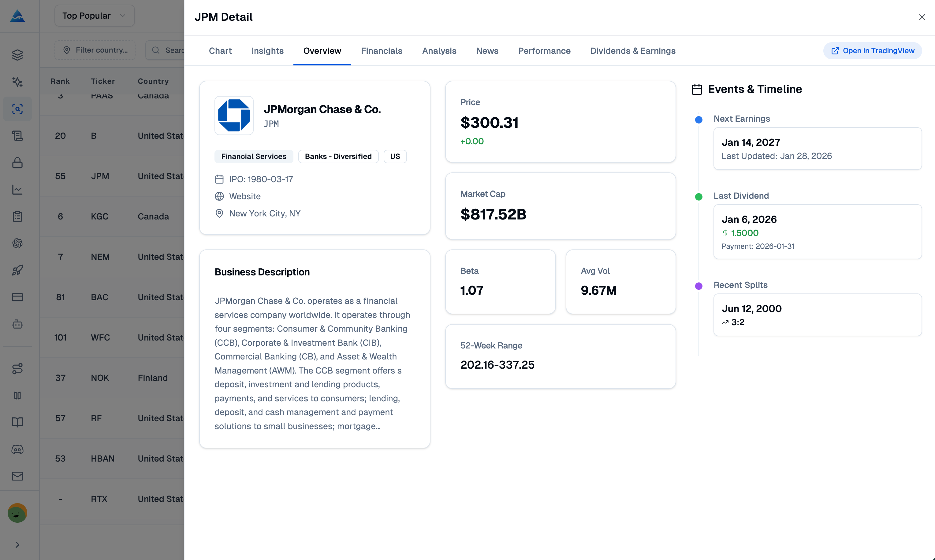The width and height of the screenshot is (935, 560).
Task: Open the layers stack icon in sidebar
Action: tap(17, 55)
